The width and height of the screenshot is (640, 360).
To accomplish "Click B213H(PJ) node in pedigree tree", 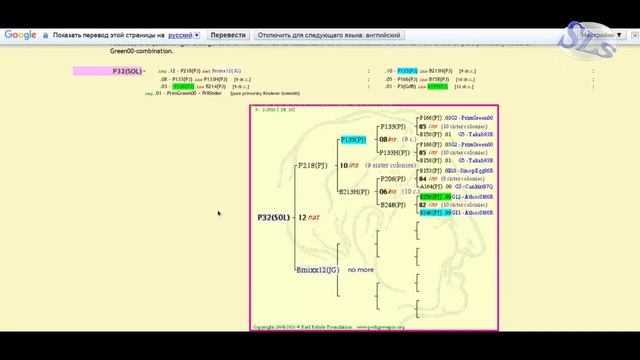I will 354,191.
